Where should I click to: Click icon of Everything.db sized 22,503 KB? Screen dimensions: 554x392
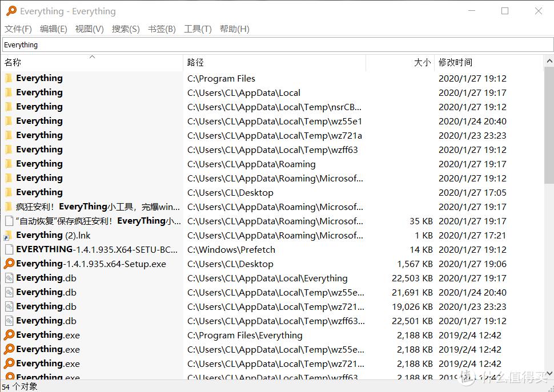click(9, 278)
